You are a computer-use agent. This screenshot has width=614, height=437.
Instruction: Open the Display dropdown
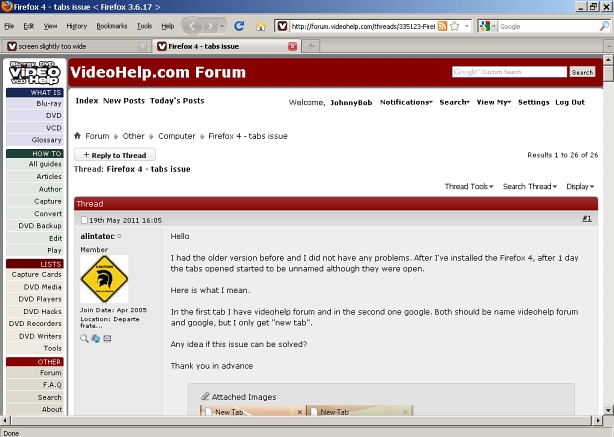[x=580, y=186]
